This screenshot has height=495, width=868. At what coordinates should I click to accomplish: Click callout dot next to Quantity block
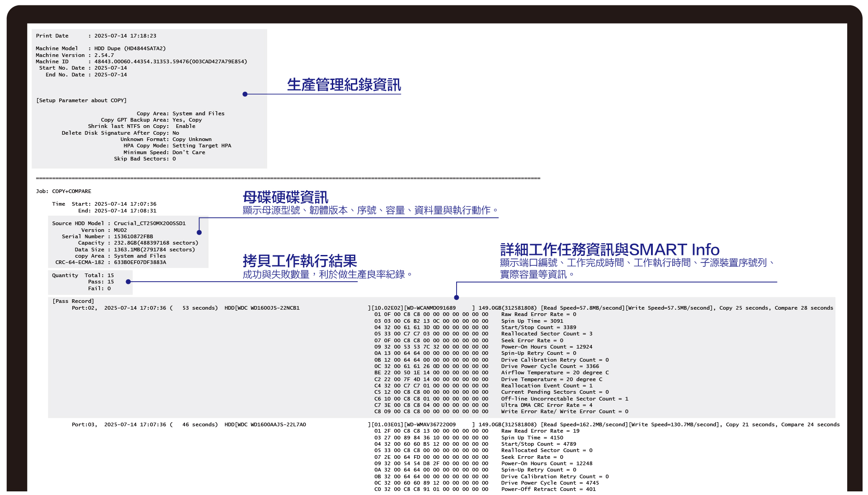[x=128, y=282]
